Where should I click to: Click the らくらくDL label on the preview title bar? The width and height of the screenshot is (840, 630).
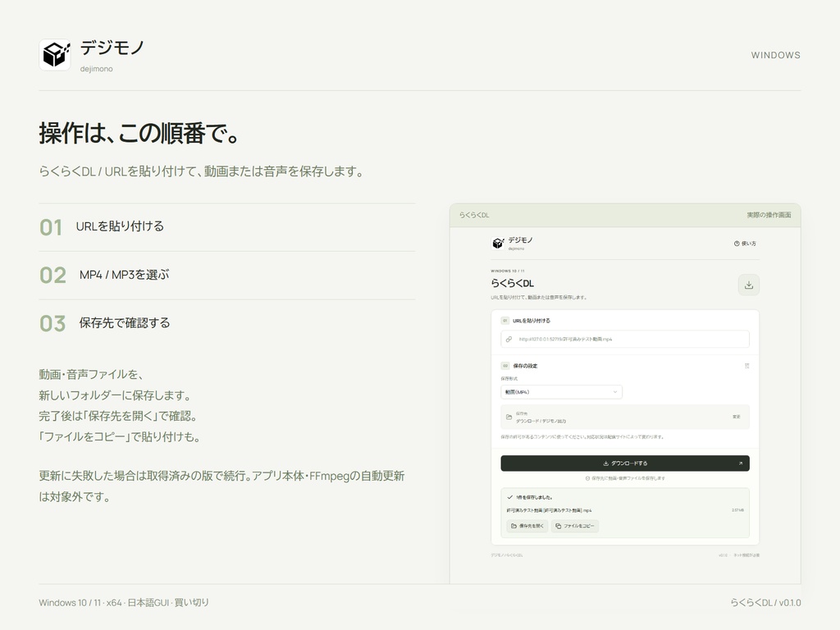474,215
